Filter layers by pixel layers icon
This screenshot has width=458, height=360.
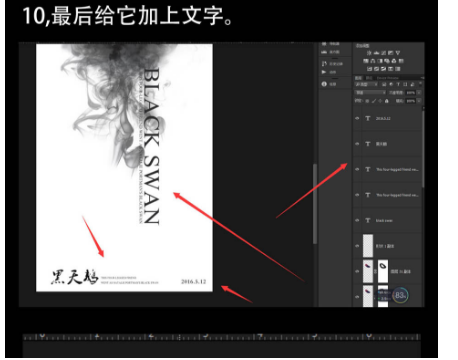384,84
